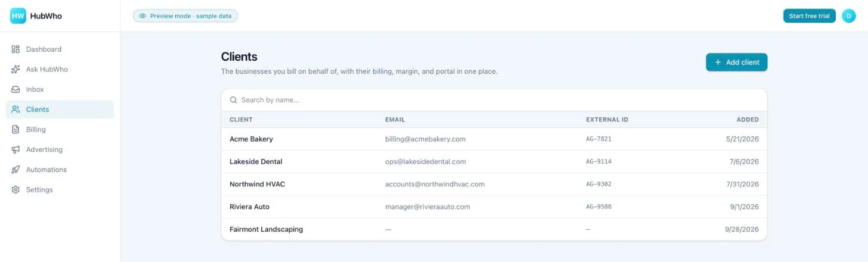Click the Preview mode sample data badge
This screenshot has width=868, height=262.
(x=185, y=16)
